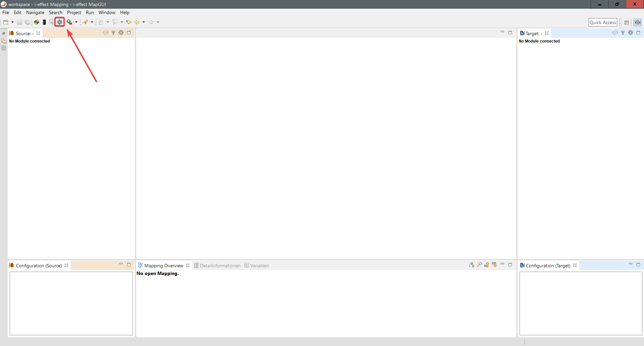Toggle the i-effect Mapping perspective button

637,22
